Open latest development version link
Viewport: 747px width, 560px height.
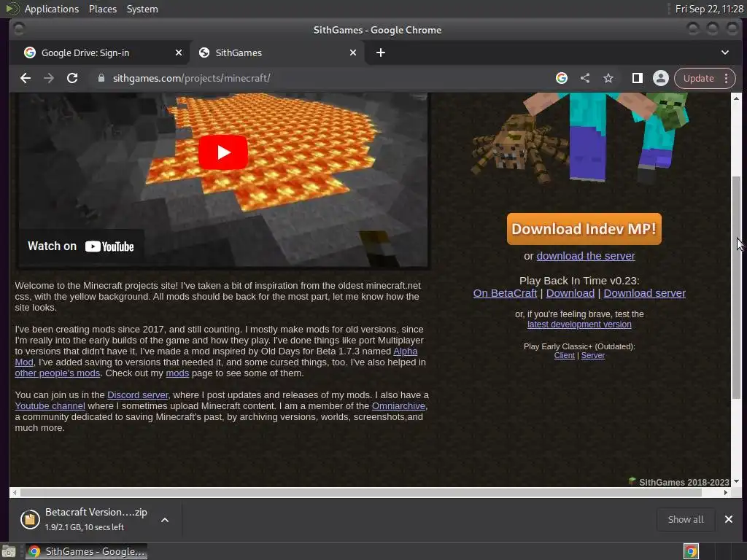(x=579, y=324)
